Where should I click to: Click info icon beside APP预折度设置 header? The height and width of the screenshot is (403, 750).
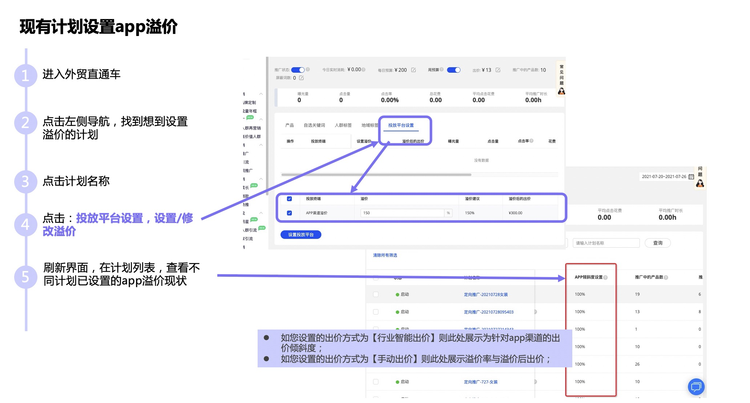[606, 277]
